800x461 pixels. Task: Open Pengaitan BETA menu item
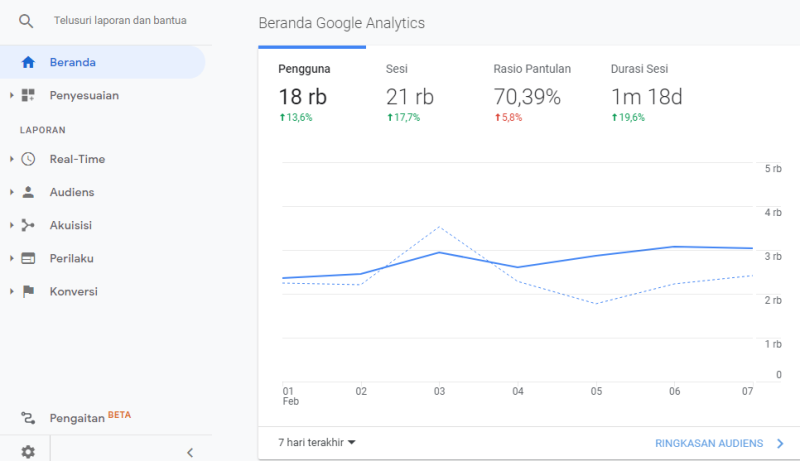[90, 418]
